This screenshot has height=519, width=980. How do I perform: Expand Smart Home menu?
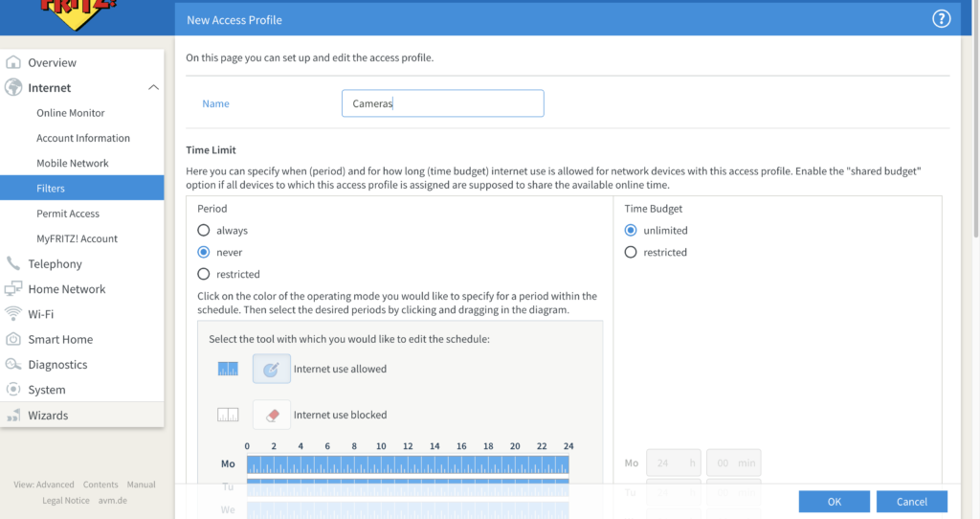60,339
